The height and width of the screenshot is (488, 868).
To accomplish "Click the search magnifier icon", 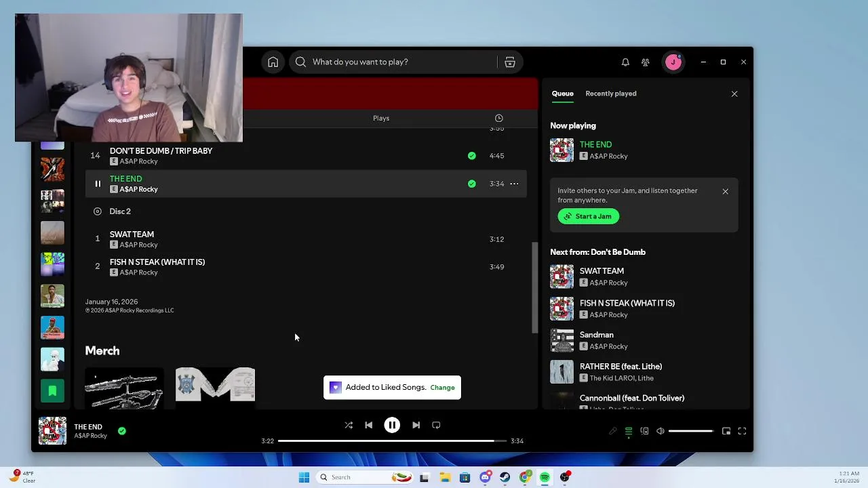I will coord(300,62).
